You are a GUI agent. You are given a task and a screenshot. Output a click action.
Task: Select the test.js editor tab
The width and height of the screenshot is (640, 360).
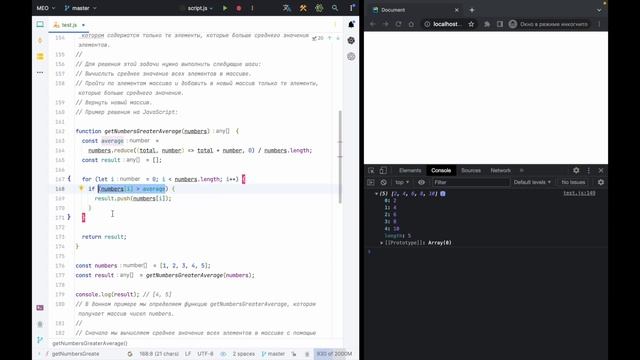coord(69,25)
